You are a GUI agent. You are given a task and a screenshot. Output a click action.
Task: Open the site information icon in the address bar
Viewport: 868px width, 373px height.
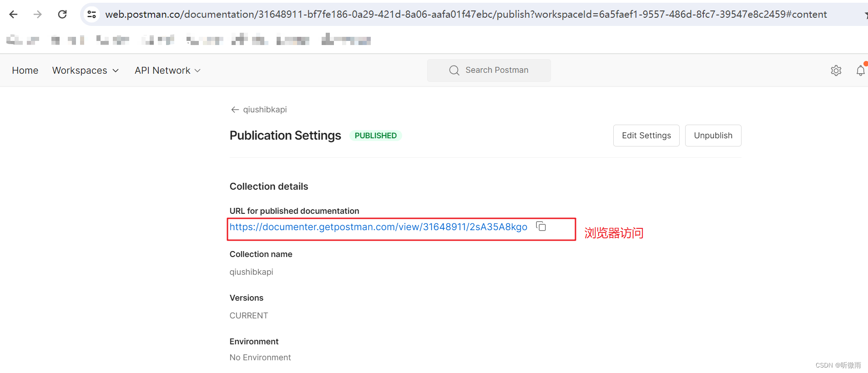pyautogui.click(x=91, y=14)
